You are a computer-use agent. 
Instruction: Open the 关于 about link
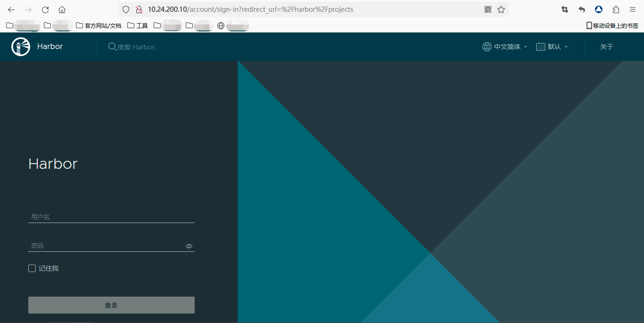click(x=607, y=47)
